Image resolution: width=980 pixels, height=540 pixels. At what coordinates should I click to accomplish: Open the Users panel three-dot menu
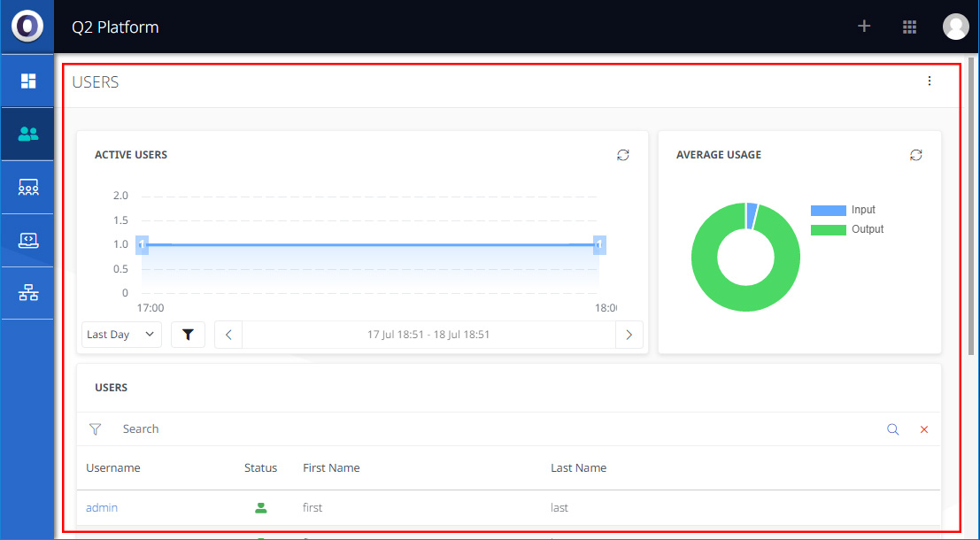930,81
